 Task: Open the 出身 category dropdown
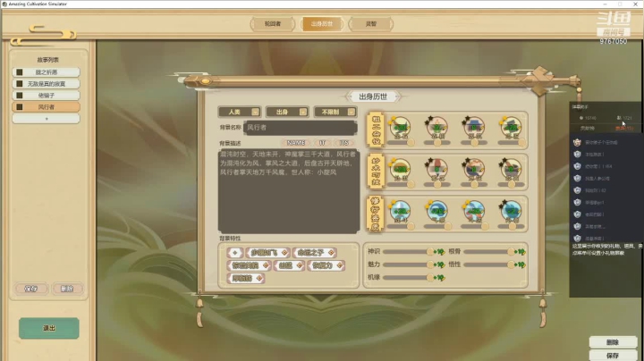click(x=287, y=112)
